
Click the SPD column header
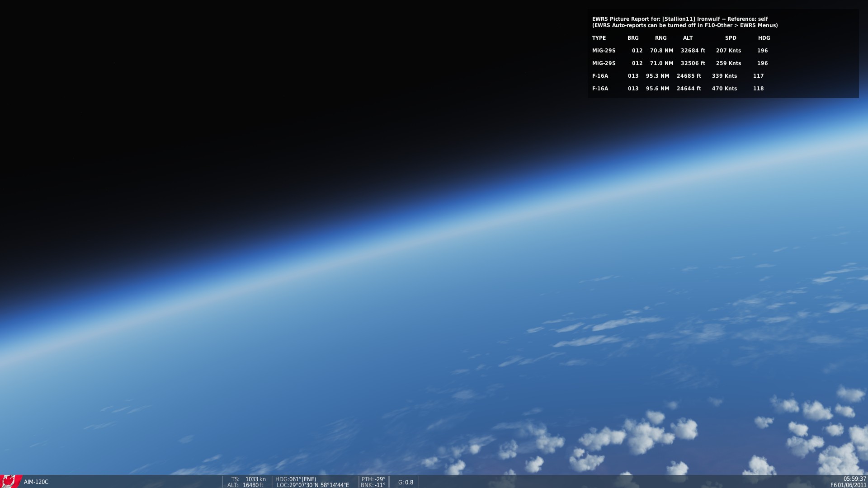click(731, 38)
